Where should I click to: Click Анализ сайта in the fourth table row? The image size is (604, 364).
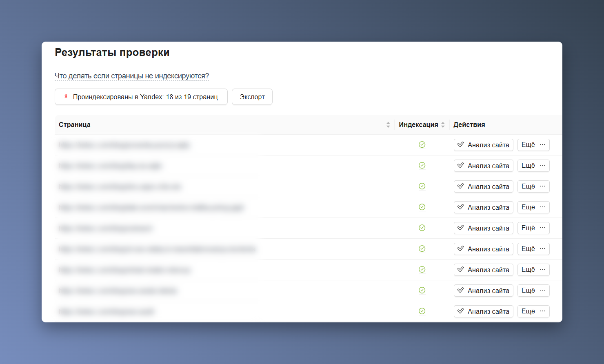point(484,207)
